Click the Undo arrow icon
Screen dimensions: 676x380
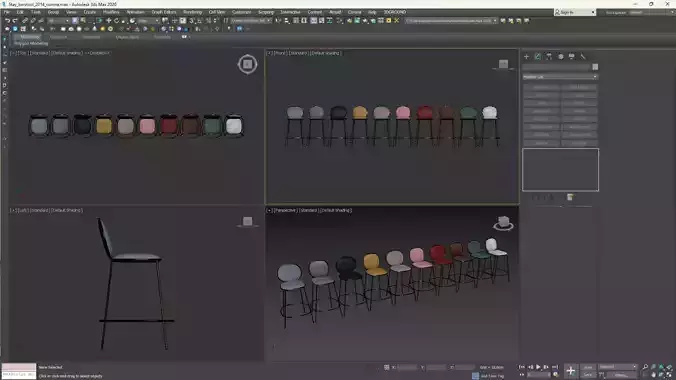[7, 20]
